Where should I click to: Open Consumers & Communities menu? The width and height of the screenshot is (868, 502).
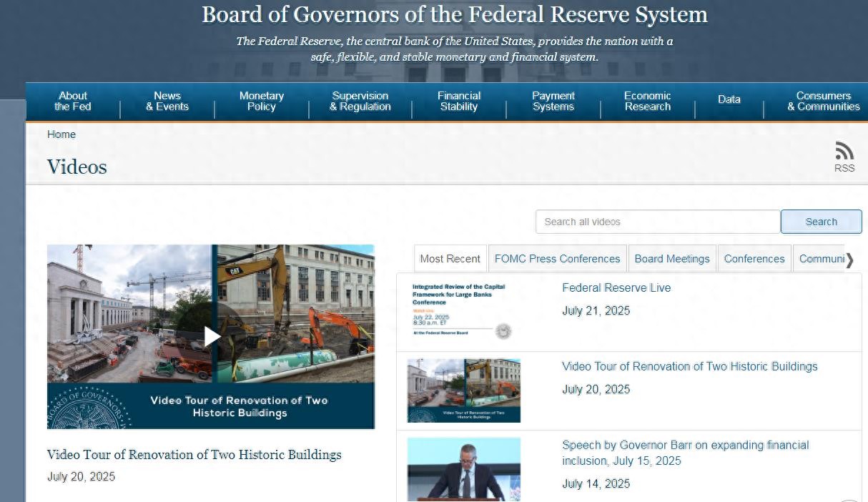(x=824, y=101)
